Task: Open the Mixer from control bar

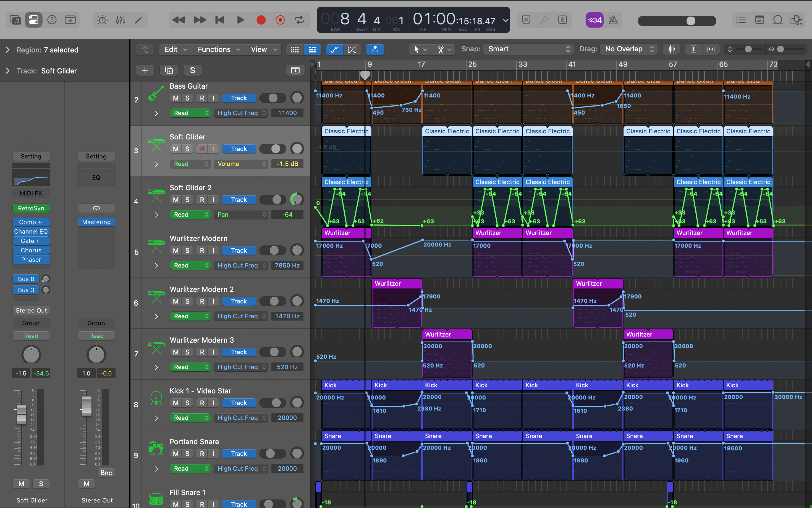Action: [x=121, y=20]
